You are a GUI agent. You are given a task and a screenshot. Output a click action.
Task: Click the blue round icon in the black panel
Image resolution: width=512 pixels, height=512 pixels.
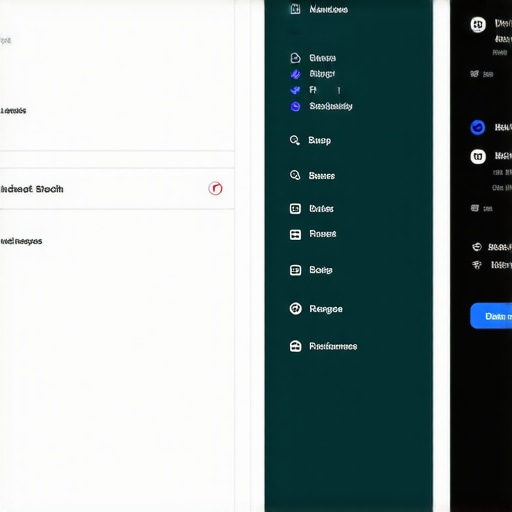pyautogui.click(x=478, y=127)
